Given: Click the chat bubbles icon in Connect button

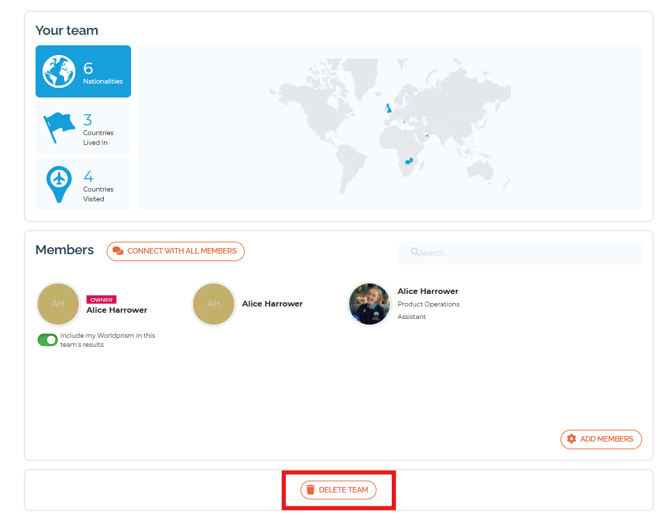Looking at the screenshot, I should pos(118,251).
